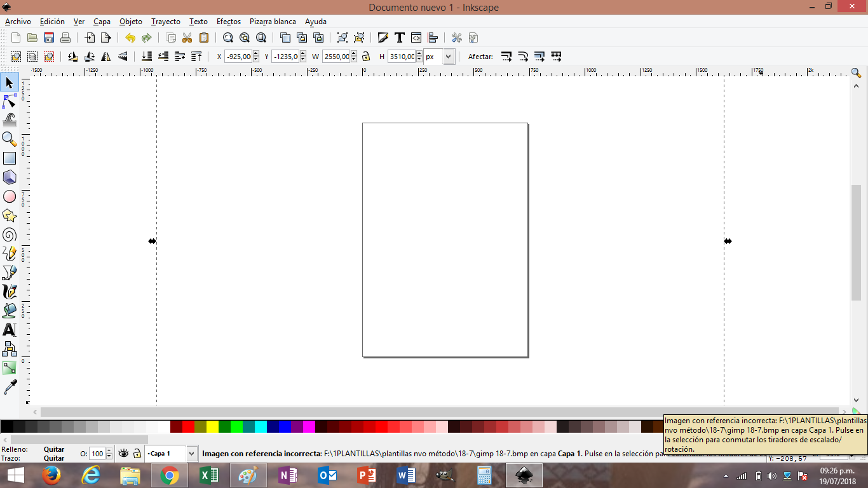Select the Ellipse tool
This screenshot has height=488, width=868.
pos(10,196)
